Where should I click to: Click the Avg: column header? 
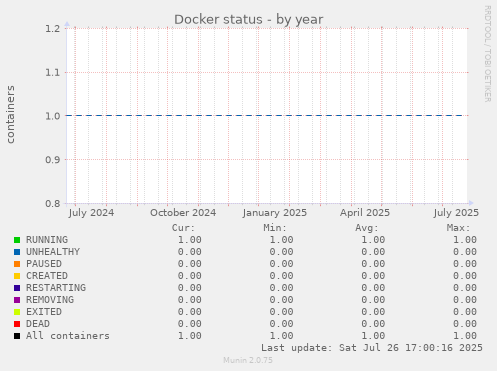click(367, 228)
